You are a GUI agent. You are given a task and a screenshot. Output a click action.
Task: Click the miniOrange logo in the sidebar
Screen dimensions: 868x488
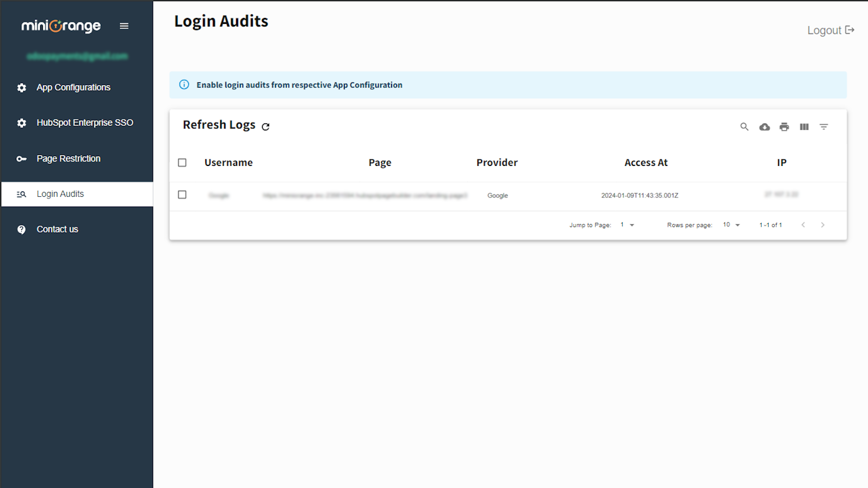click(60, 25)
